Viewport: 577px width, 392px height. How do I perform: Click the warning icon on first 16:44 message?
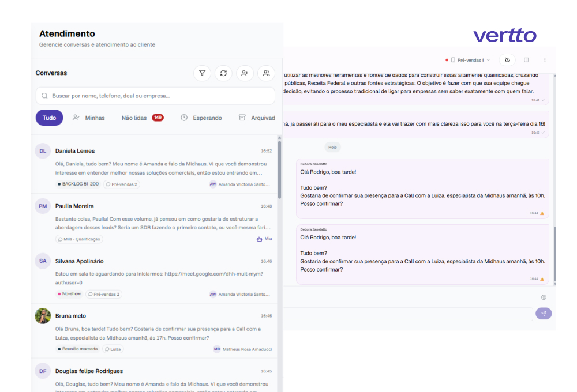[542, 213]
